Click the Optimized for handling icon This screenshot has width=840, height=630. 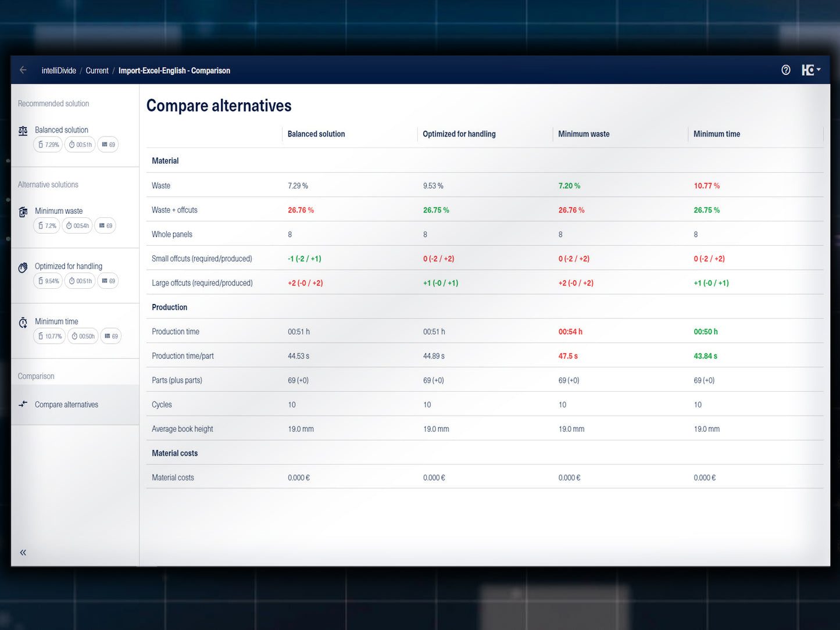23,267
